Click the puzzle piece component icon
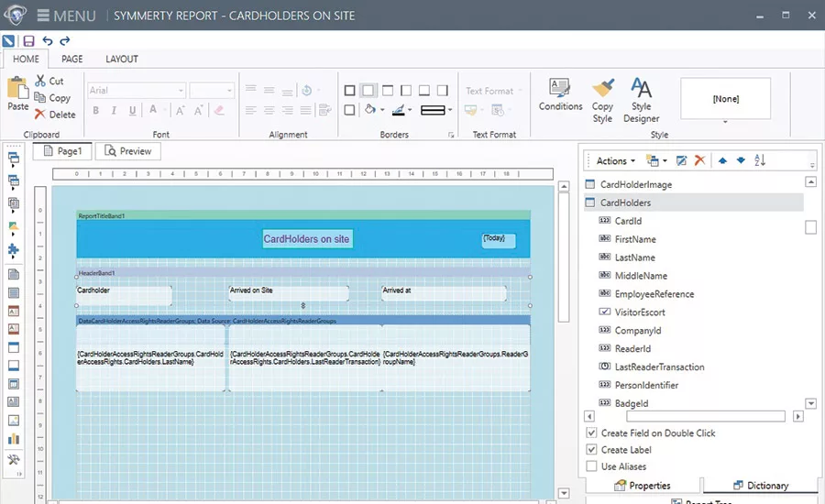The height and width of the screenshot is (504, 825). [14, 249]
